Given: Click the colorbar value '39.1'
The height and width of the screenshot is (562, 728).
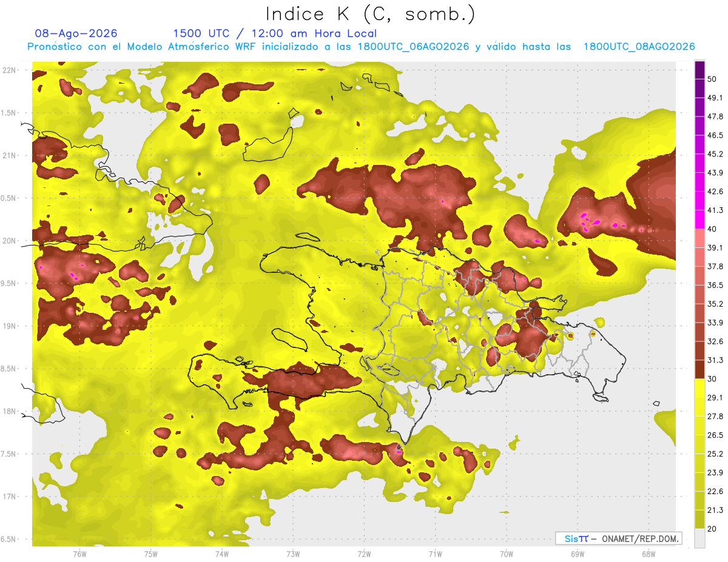Looking at the screenshot, I should [x=715, y=248].
